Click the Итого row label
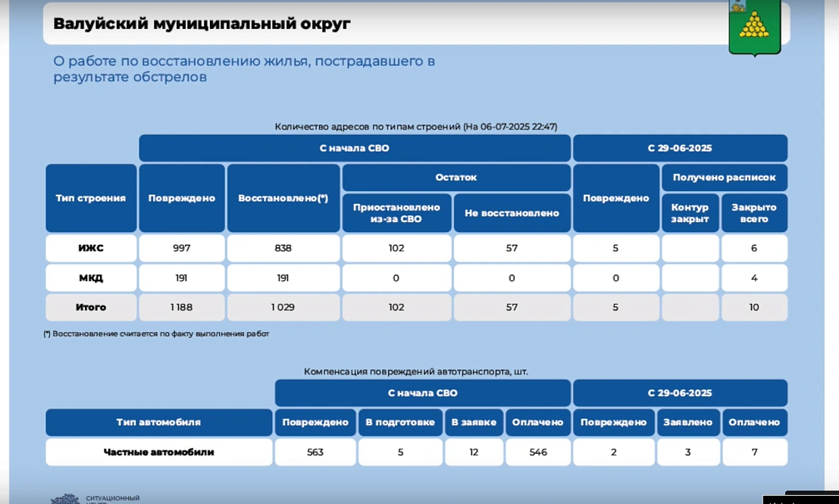 91,308
